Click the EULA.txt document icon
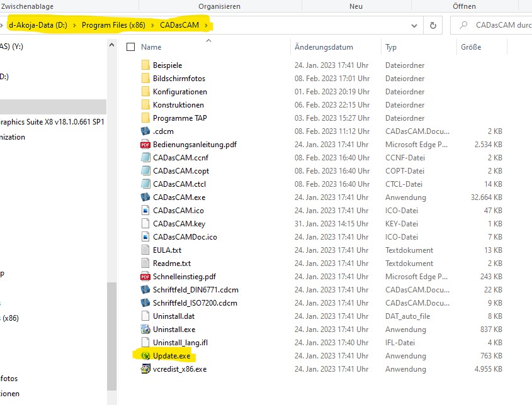Image resolution: width=532 pixels, height=405 pixels. (145, 250)
